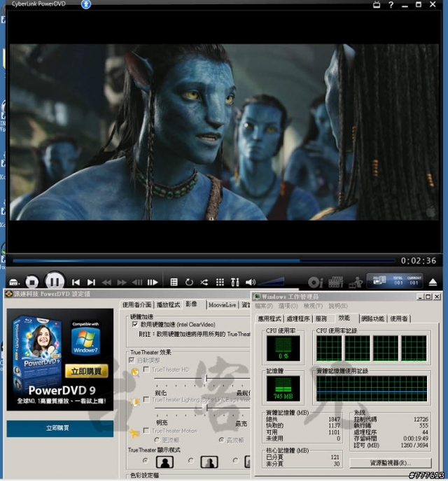
Task: Select the 影像 settings tab
Action: 192,304
